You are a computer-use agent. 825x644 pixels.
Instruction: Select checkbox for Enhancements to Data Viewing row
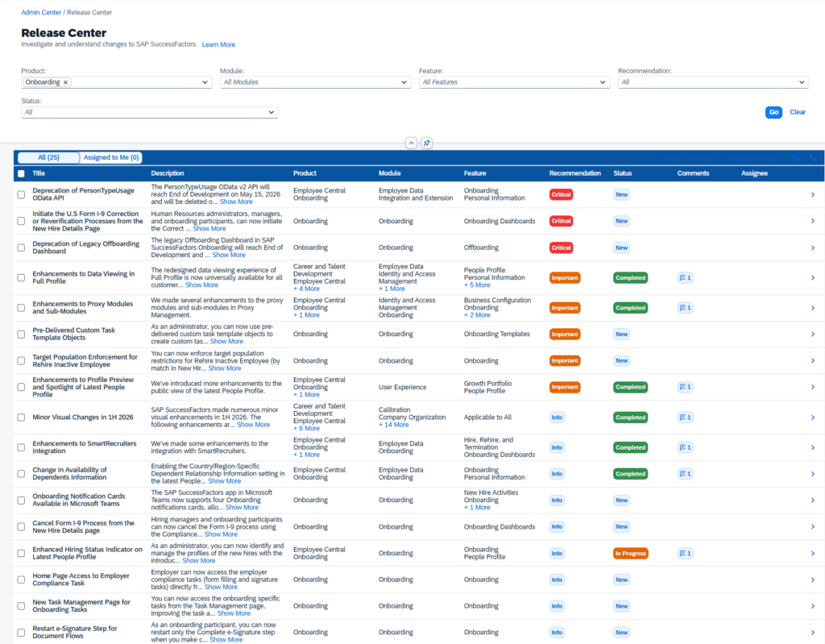(x=21, y=277)
